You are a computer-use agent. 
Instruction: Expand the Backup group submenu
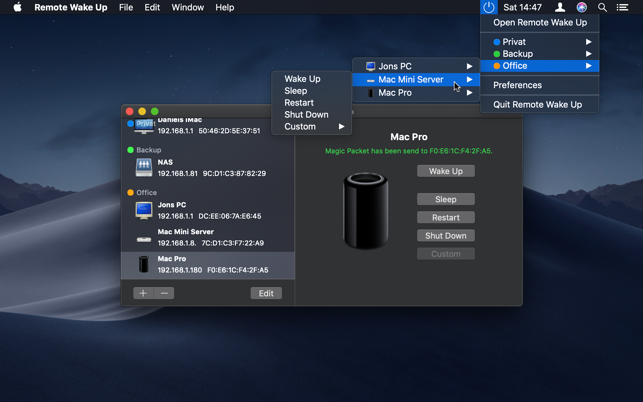540,54
